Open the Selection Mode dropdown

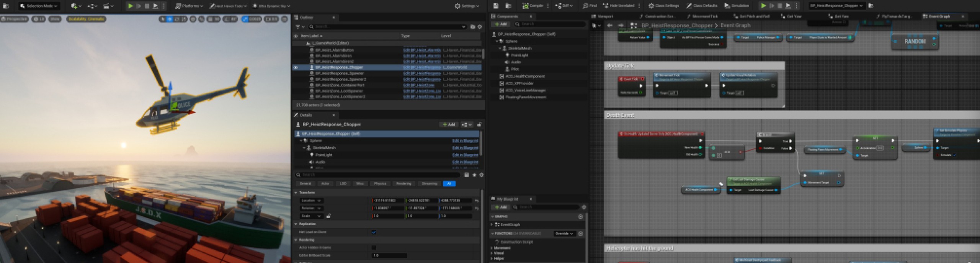point(39,6)
